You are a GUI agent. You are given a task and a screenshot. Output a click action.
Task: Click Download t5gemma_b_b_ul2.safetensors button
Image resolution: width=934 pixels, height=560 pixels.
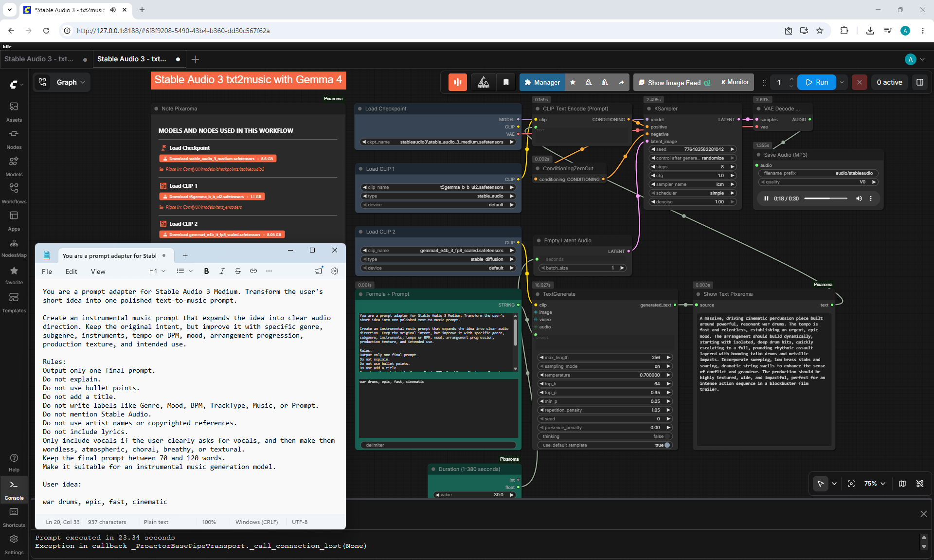[212, 197]
